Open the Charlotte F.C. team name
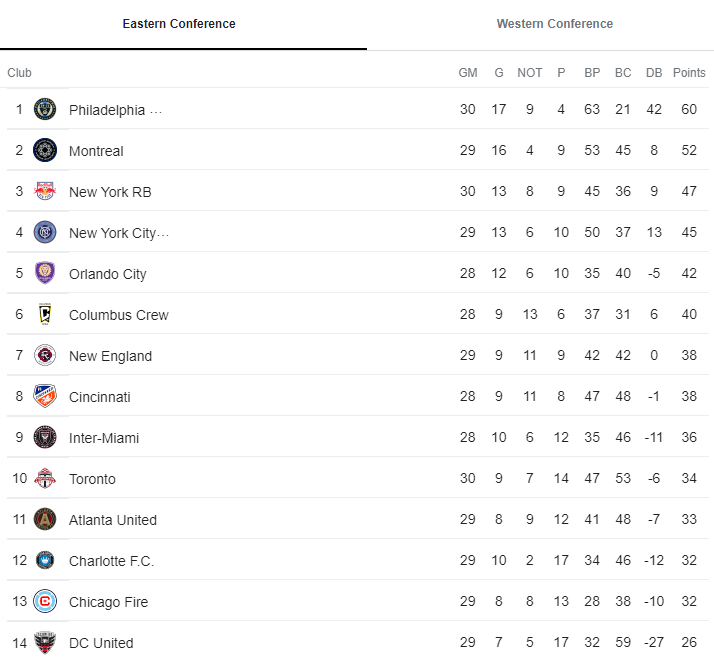 click(111, 561)
